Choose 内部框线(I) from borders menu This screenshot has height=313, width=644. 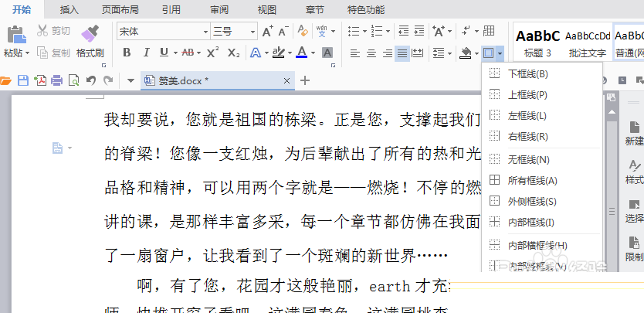(x=542, y=222)
